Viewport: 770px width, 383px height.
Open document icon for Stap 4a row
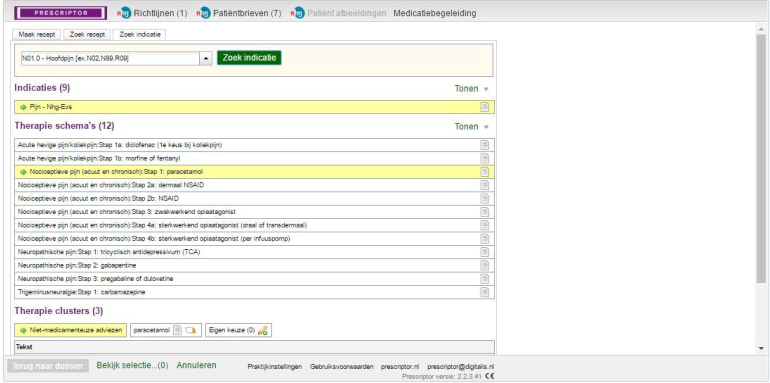pyautogui.click(x=484, y=225)
